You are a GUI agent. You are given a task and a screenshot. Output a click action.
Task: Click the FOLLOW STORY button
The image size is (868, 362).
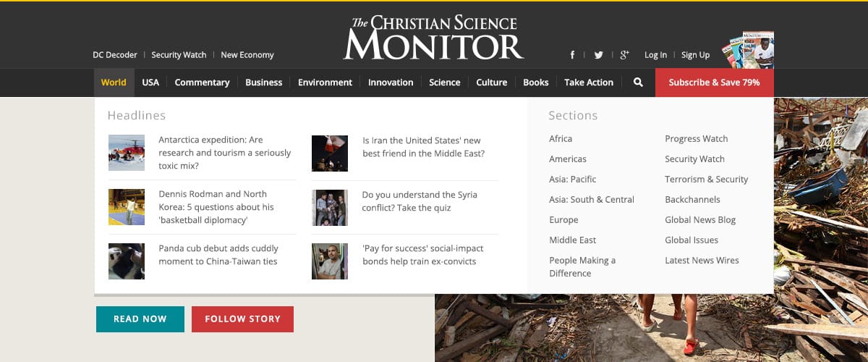pos(242,319)
